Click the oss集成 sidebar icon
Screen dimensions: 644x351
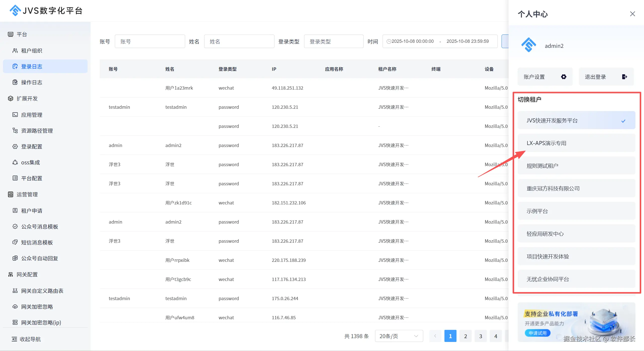tap(15, 162)
